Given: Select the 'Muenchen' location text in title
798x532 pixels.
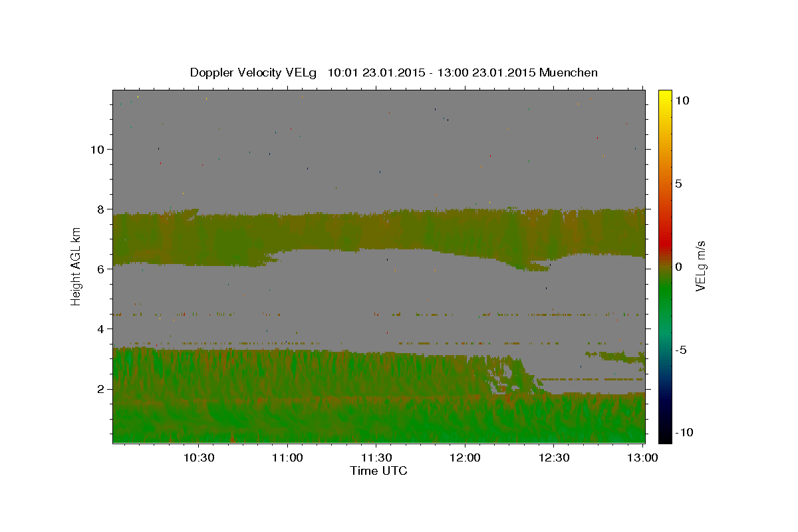Looking at the screenshot, I should tap(569, 72).
